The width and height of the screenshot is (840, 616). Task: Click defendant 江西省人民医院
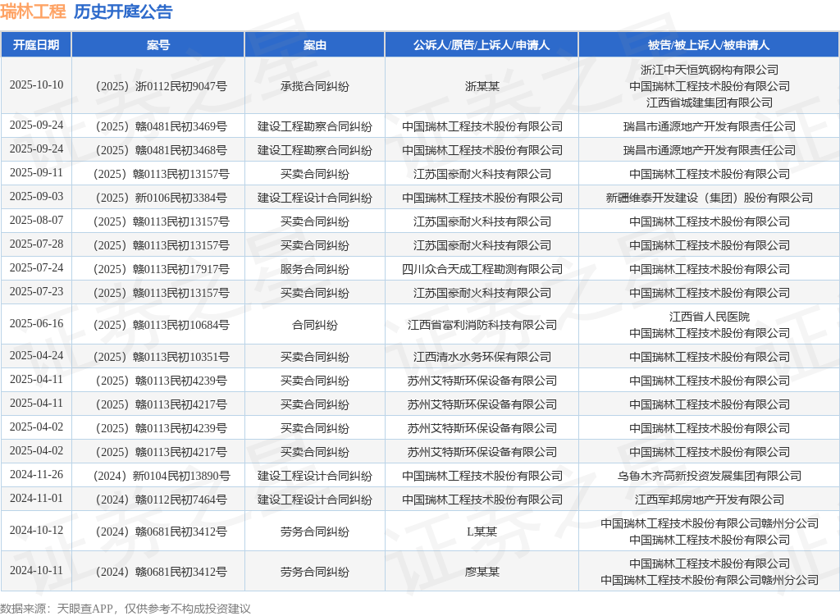tap(710, 317)
